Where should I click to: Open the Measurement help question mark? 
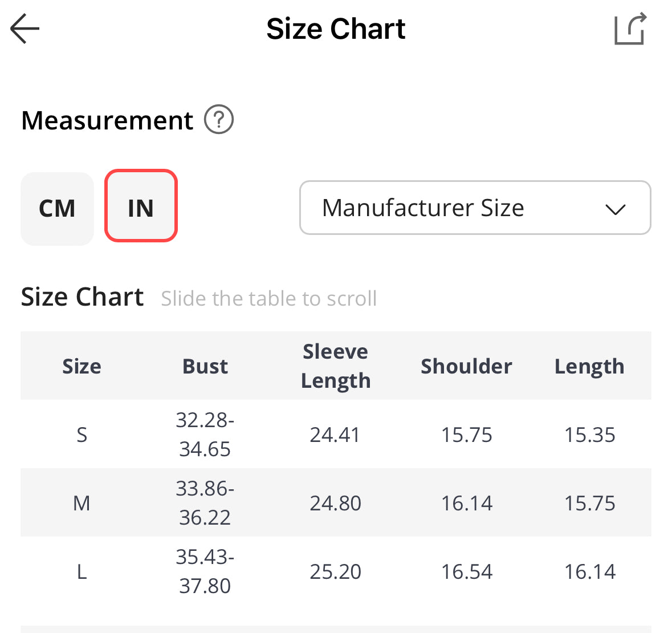click(x=219, y=120)
